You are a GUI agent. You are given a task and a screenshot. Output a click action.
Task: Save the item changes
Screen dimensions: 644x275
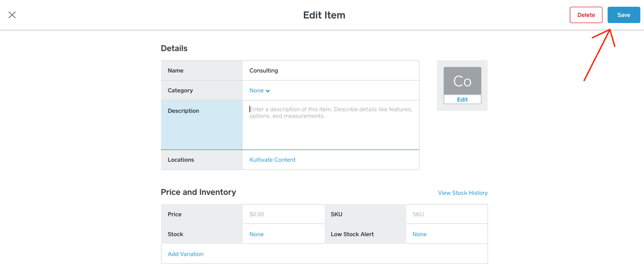[x=623, y=15]
